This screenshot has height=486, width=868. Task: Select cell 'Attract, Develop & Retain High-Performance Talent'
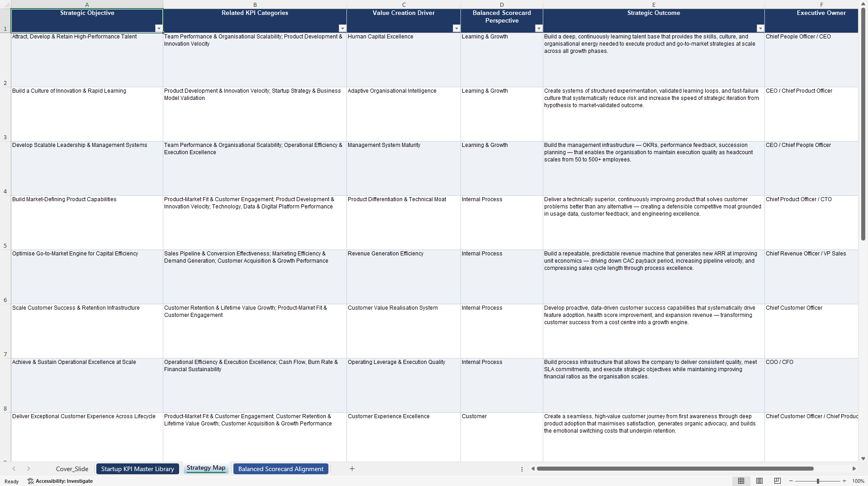[87, 60]
